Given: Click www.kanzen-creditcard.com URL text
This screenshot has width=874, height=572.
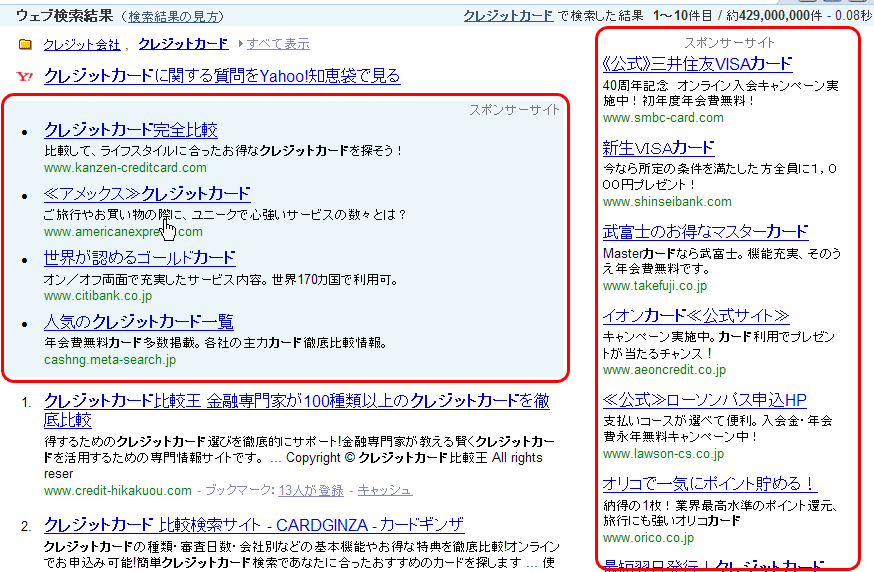Looking at the screenshot, I should point(125,168).
